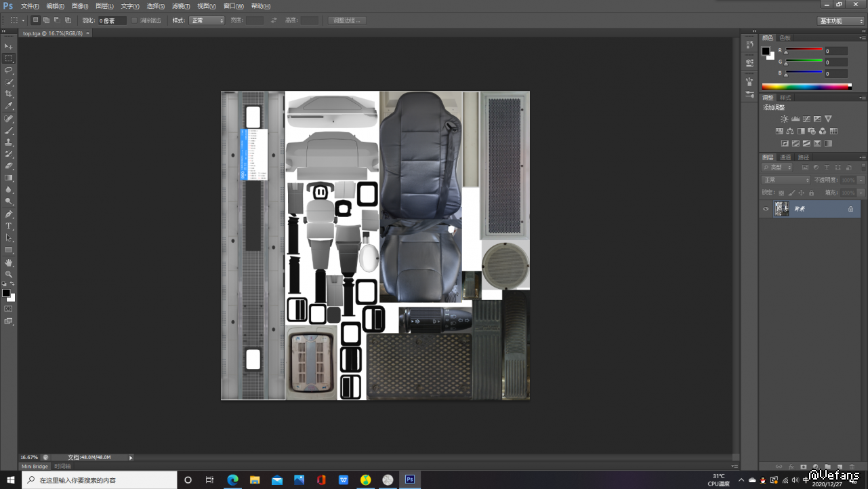Select the Lasso tool

point(9,70)
